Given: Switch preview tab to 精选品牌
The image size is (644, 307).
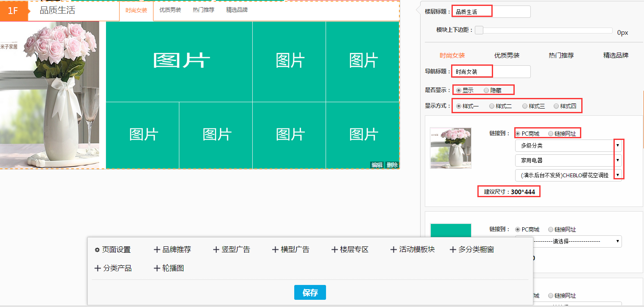Looking at the screenshot, I should [237, 10].
